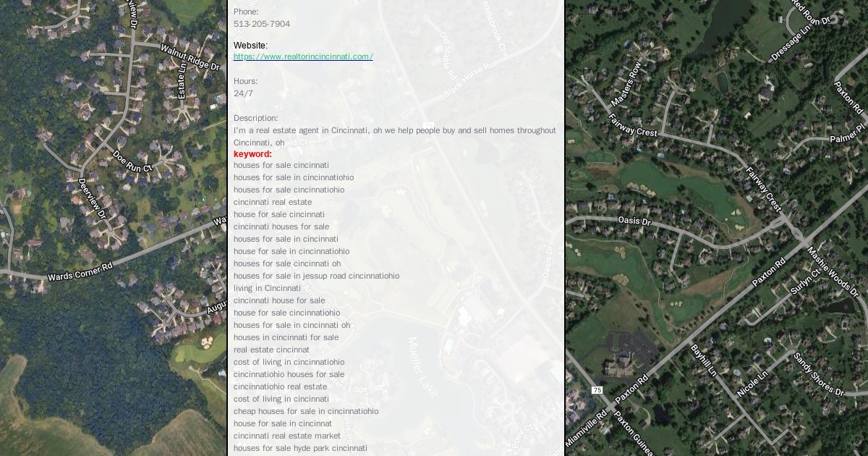Select the phone number 513-205-7904
This screenshot has height=456, width=868.
click(262, 24)
